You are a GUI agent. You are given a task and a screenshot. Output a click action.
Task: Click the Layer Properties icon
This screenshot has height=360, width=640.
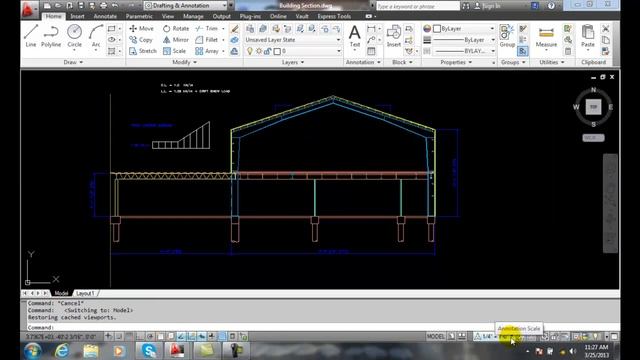coord(250,29)
